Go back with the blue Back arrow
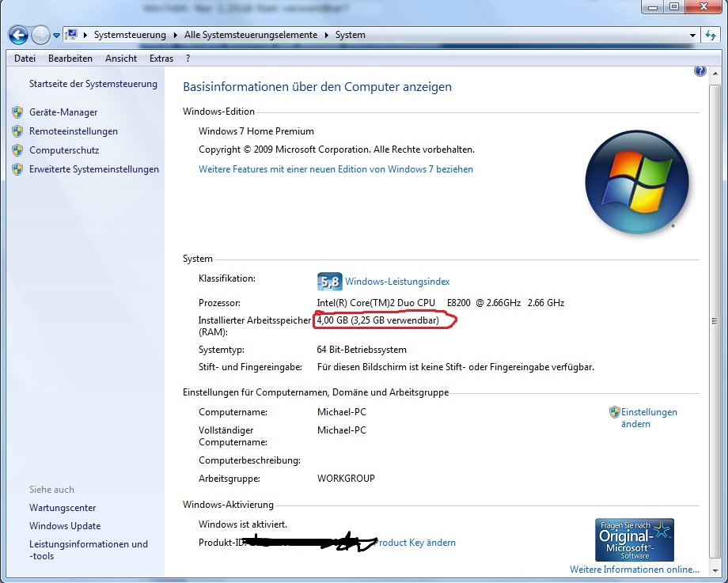Screen dimensions: 728x583 (x=18, y=35)
